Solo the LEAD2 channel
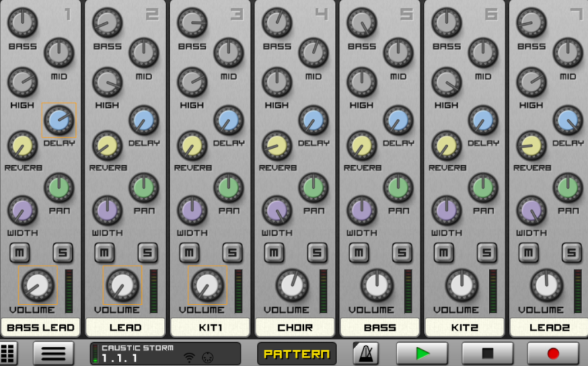 tap(571, 252)
